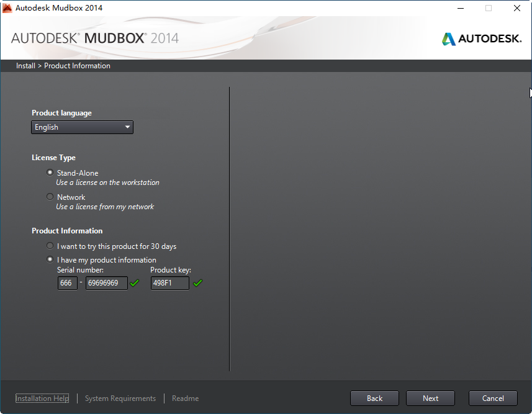This screenshot has height=414, width=532.
Task: Click the green checkmark beside the serial number
Action: point(135,282)
